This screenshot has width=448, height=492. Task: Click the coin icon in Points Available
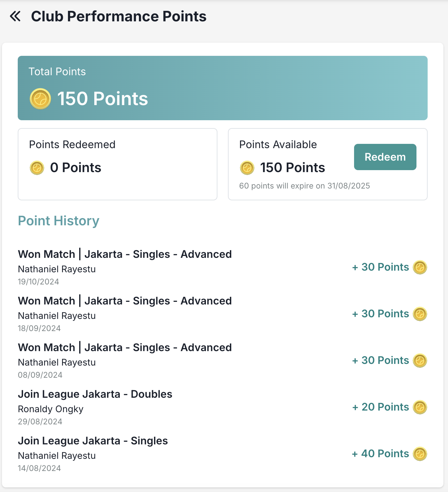click(x=247, y=168)
